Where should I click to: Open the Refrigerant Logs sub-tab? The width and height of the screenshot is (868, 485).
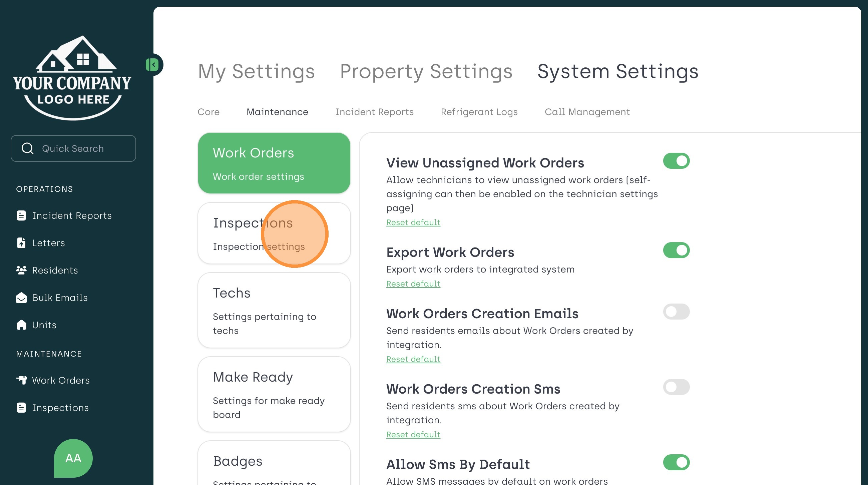(x=479, y=112)
